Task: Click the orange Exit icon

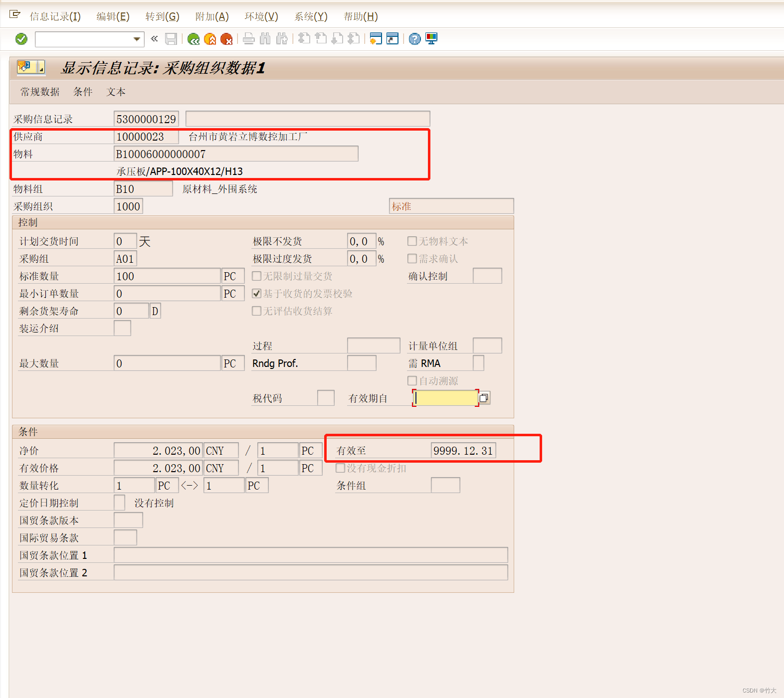Action: click(210, 39)
